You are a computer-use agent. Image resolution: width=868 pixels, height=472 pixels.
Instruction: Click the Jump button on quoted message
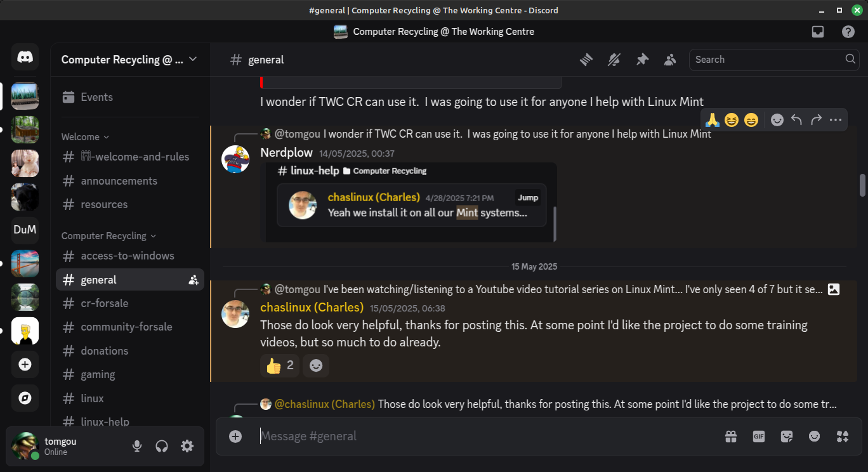click(x=528, y=197)
